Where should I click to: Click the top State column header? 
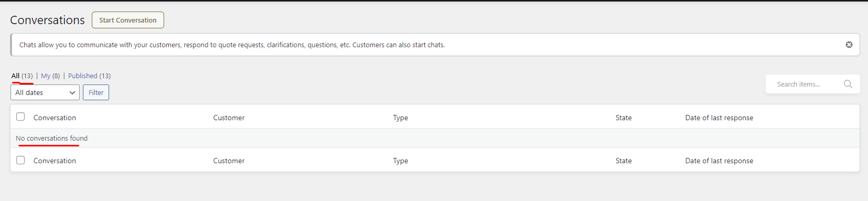(x=624, y=118)
